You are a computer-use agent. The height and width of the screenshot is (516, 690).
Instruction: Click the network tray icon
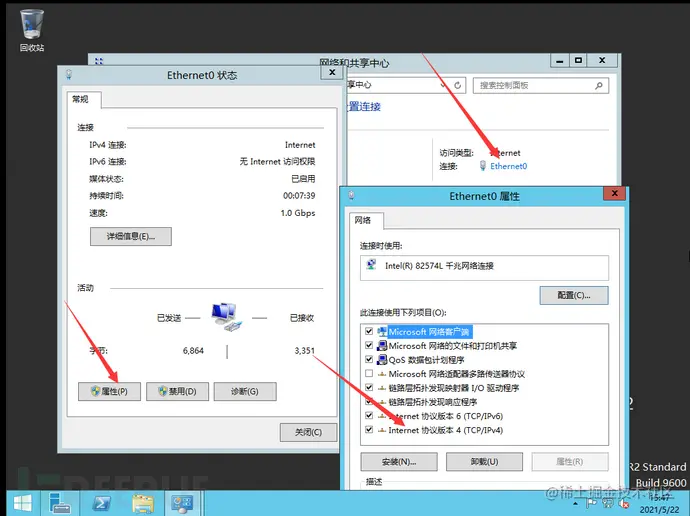point(609,503)
